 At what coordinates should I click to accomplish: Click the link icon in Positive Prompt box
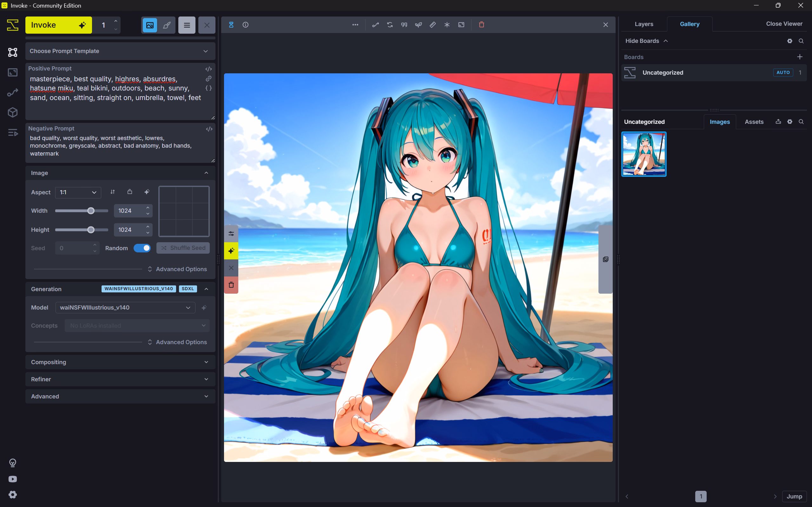208,78
